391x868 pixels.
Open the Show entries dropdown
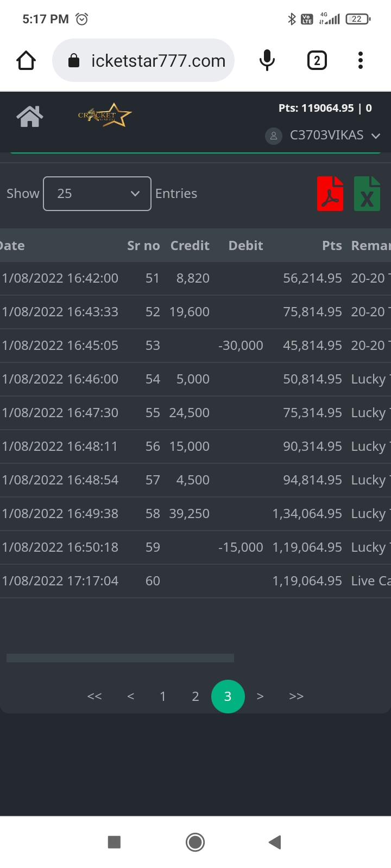(97, 194)
